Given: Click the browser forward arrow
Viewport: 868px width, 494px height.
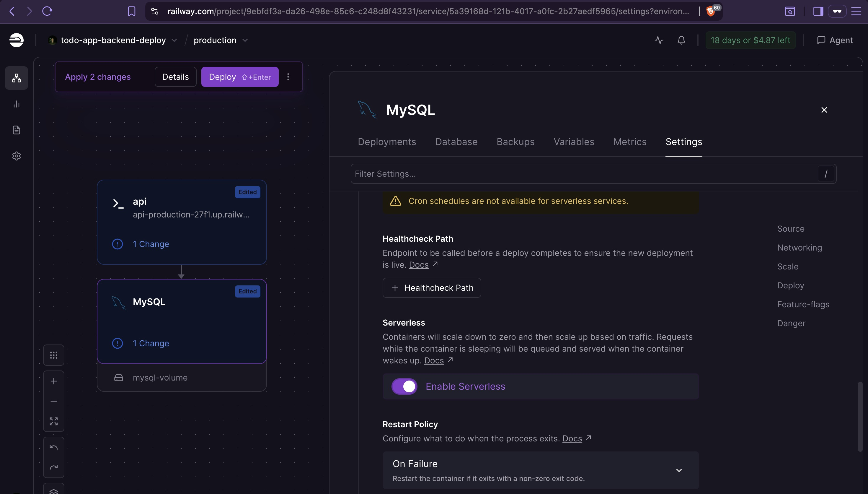Looking at the screenshot, I should (x=29, y=11).
